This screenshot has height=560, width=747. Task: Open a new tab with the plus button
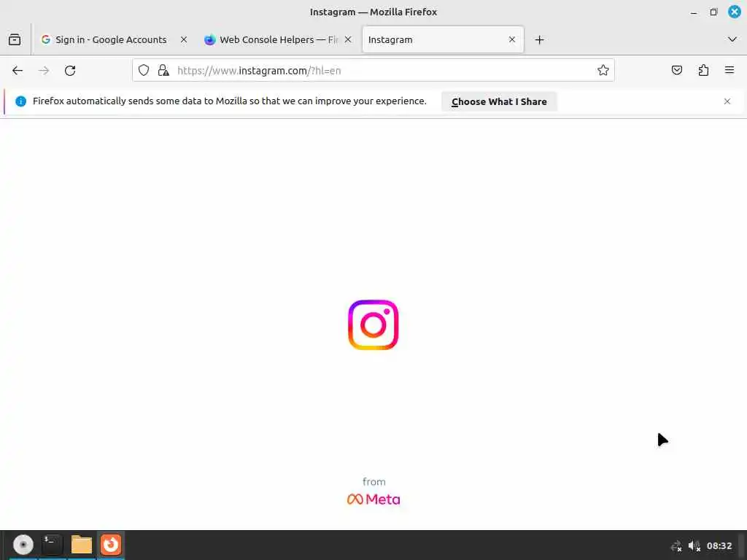(x=539, y=40)
